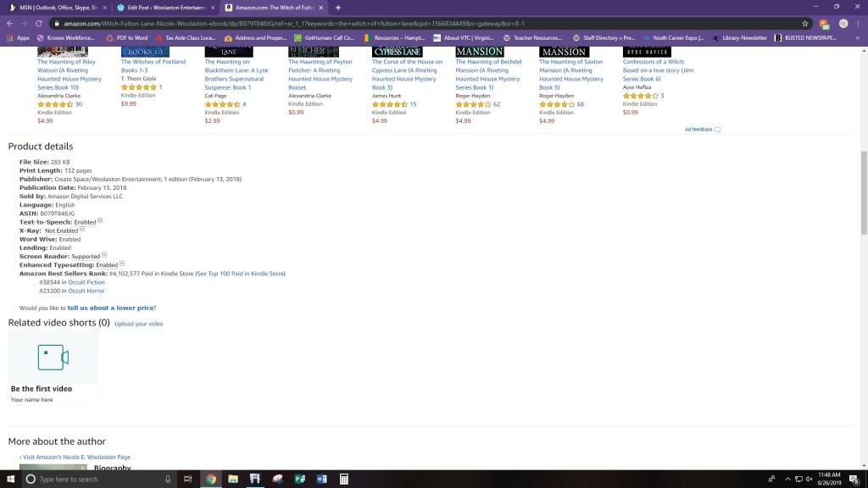Click Cypress Lane cover thumbnail

pyautogui.click(x=397, y=52)
